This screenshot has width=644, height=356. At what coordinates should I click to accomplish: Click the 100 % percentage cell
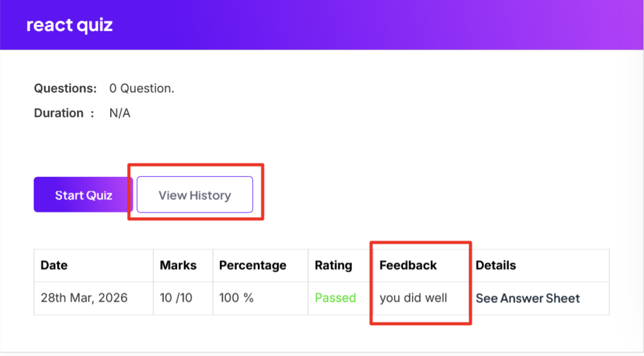coord(236,298)
